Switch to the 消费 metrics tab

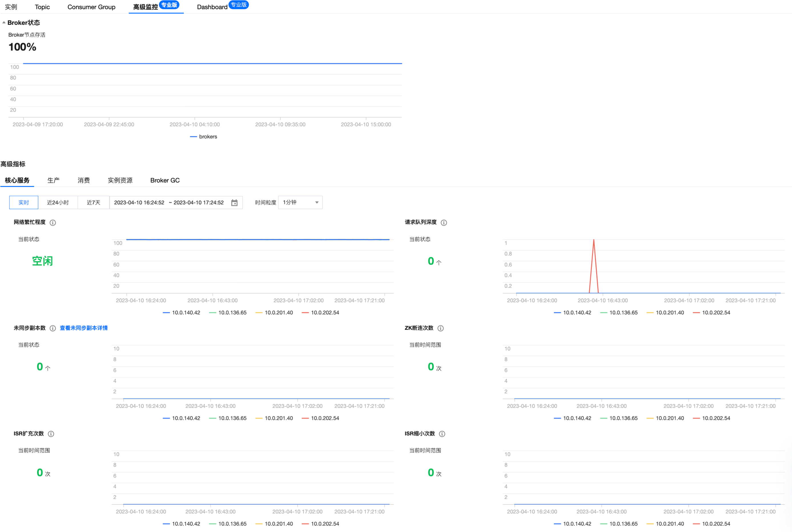84,180
